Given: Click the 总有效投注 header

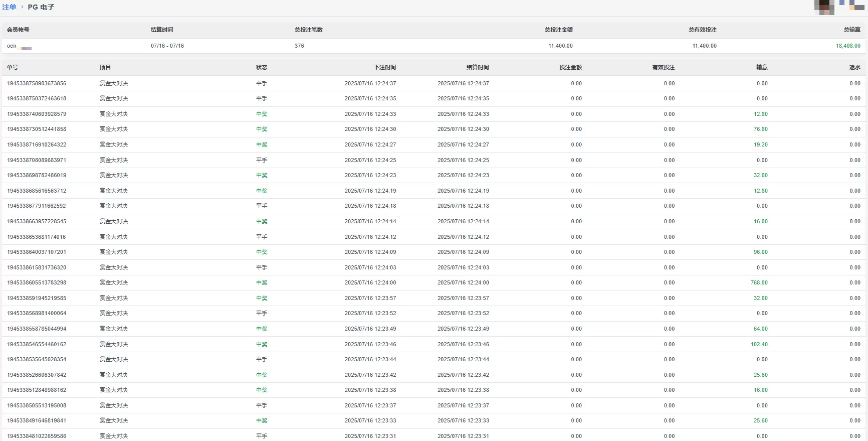Looking at the screenshot, I should point(703,30).
